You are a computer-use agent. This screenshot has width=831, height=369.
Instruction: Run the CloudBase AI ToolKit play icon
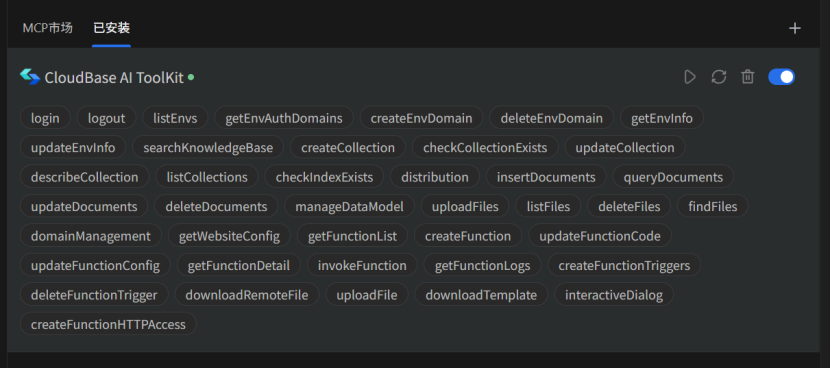689,77
